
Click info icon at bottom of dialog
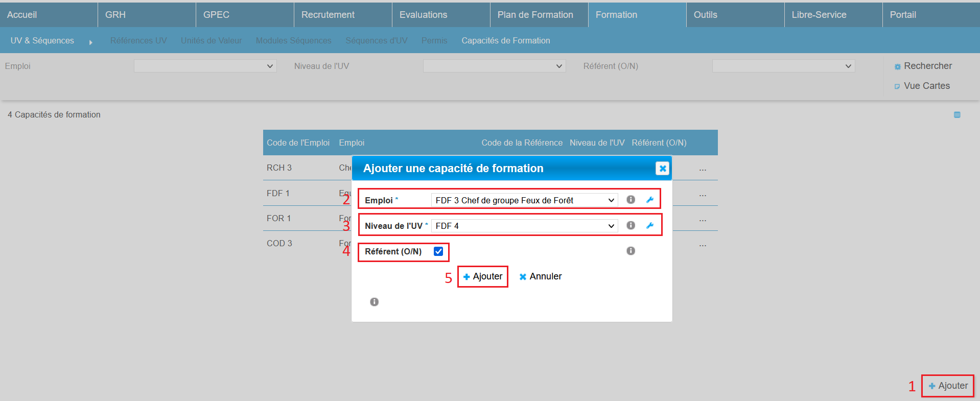pyautogui.click(x=374, y=302)
